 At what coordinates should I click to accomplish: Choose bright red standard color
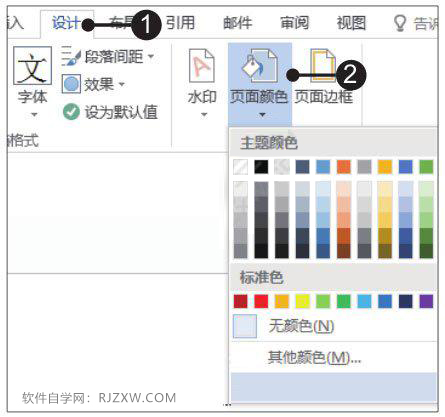(261, 301)
